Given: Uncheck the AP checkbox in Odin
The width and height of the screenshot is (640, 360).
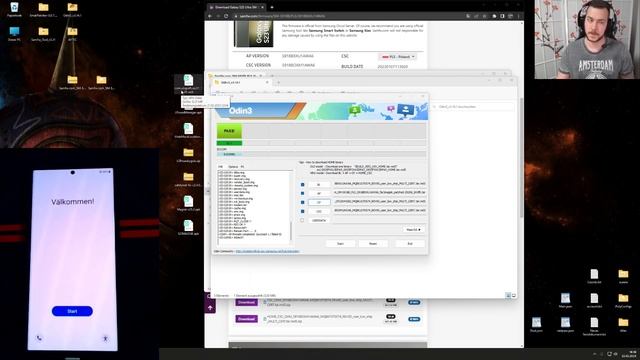Looking at the screenshot, I should 302,193.
